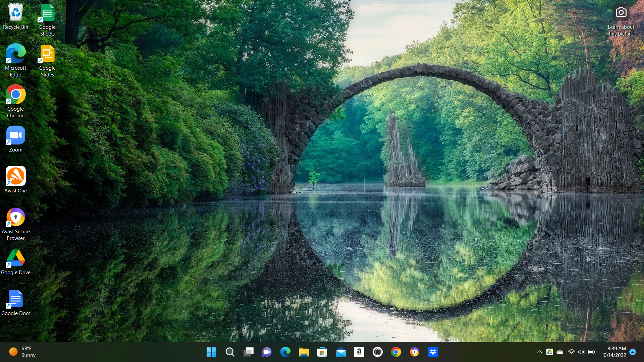The height and width of the screenshot is (362, 644).
Task: Open the weather widget showing 63°F Sunny
Action: click(22, 352)
